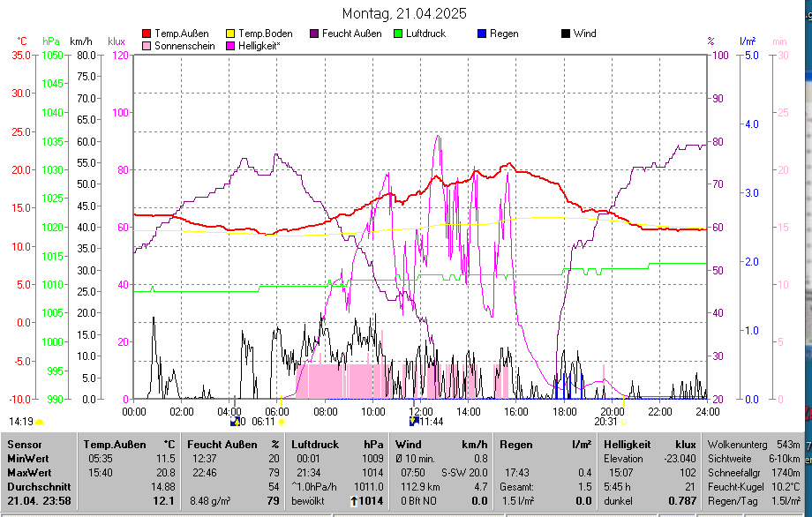812x517 pixels.
Task: Click the max temperature time 15:40
Action: click(99, 473)
